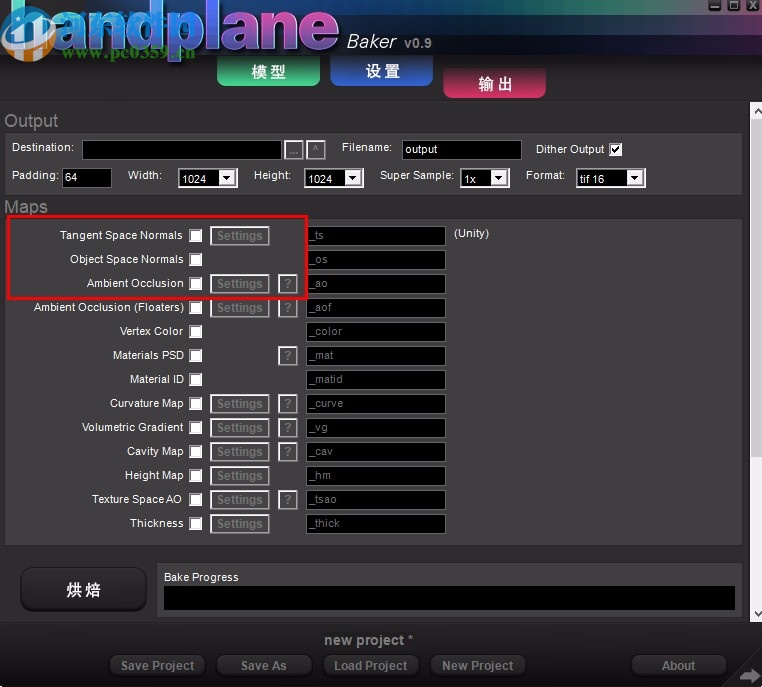Enable Texture Space AO checkbox
This screenshot has height=687, width=762.
[196, 499]
